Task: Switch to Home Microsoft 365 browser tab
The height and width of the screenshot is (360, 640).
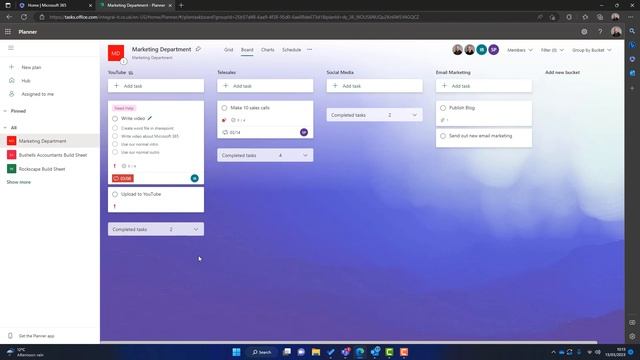Action: pos(55,5)
